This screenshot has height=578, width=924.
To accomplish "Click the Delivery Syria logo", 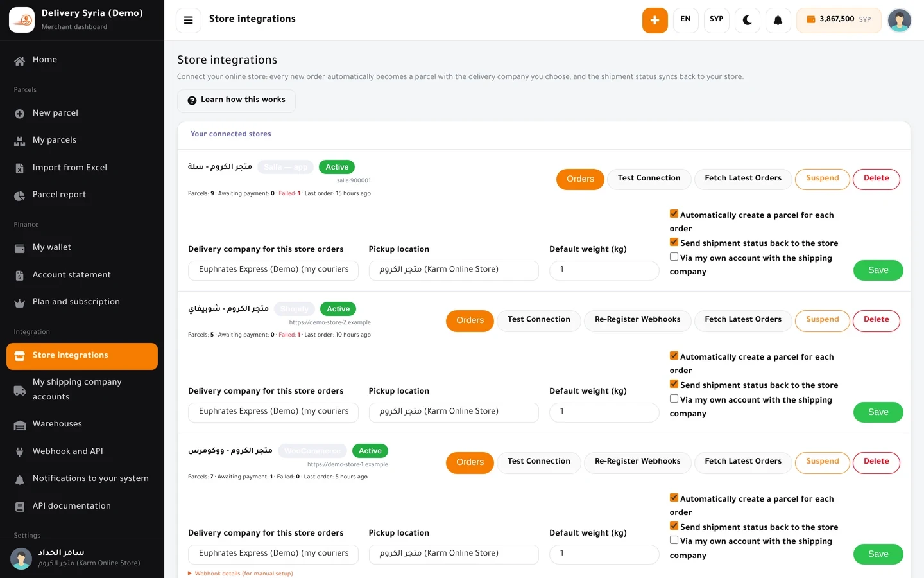I will pos(22,20).
